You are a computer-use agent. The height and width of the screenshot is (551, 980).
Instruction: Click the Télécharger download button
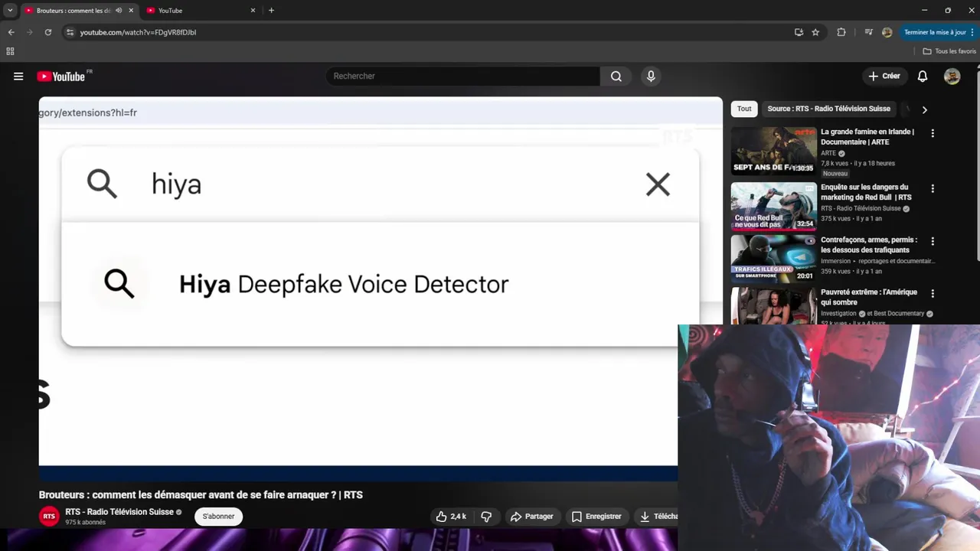(658, 517)
